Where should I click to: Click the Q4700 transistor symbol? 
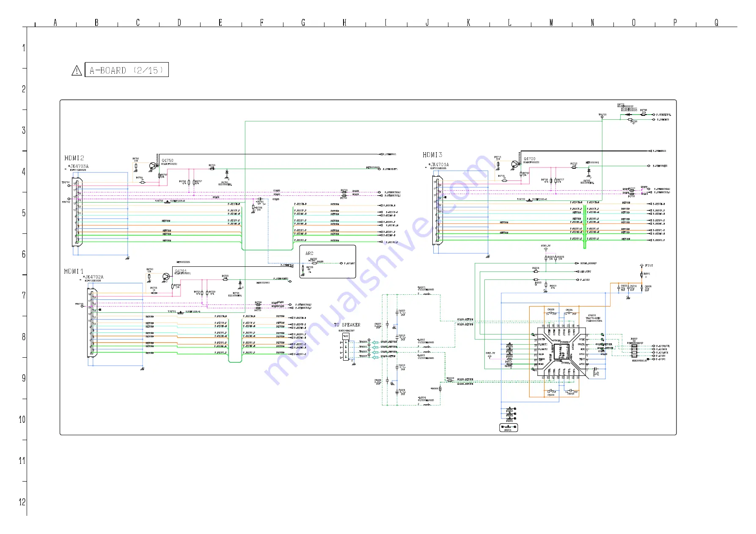coord(515,164)
